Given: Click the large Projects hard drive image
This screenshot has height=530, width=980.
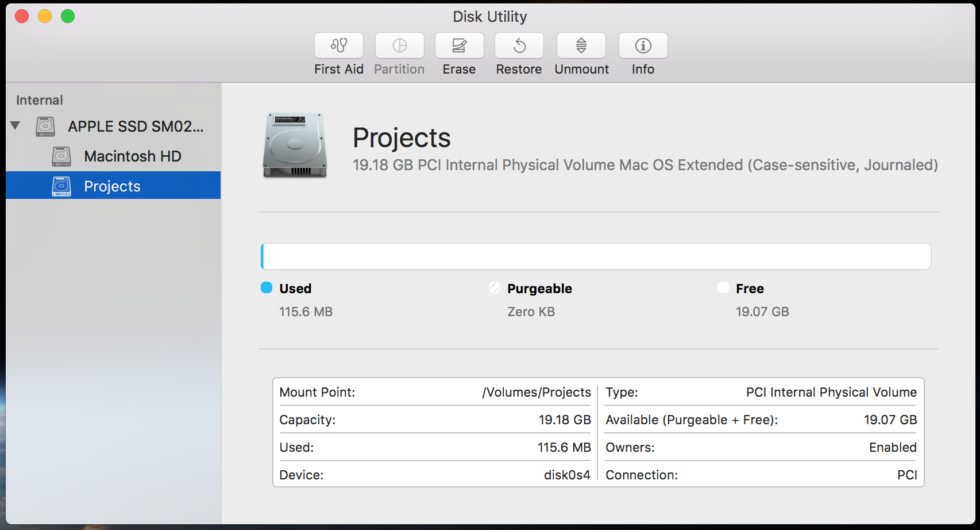Looking at the screenshot, I should 295,145.
